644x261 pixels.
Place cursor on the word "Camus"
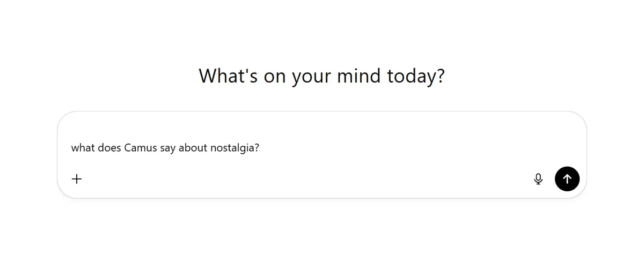pos(141,147)
